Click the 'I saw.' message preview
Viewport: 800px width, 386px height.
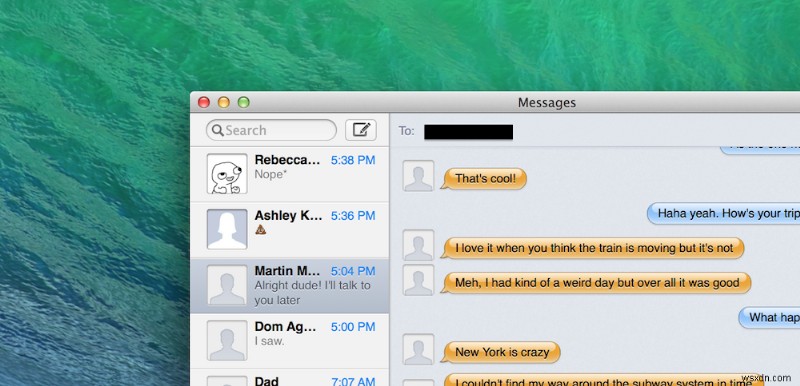point(269,341)
